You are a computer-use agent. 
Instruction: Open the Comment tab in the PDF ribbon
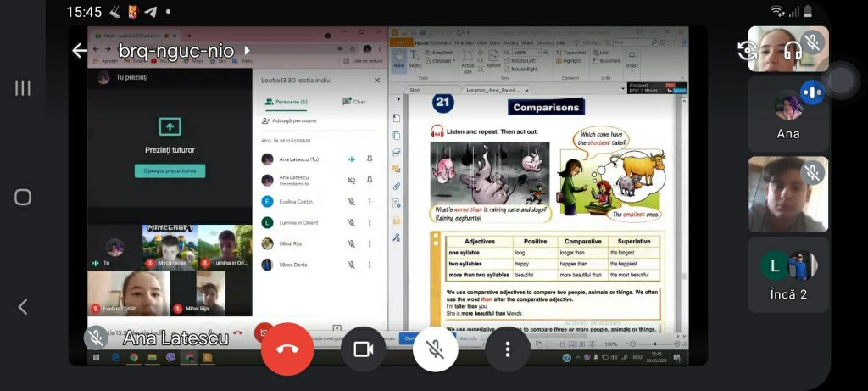pos(442,42)
